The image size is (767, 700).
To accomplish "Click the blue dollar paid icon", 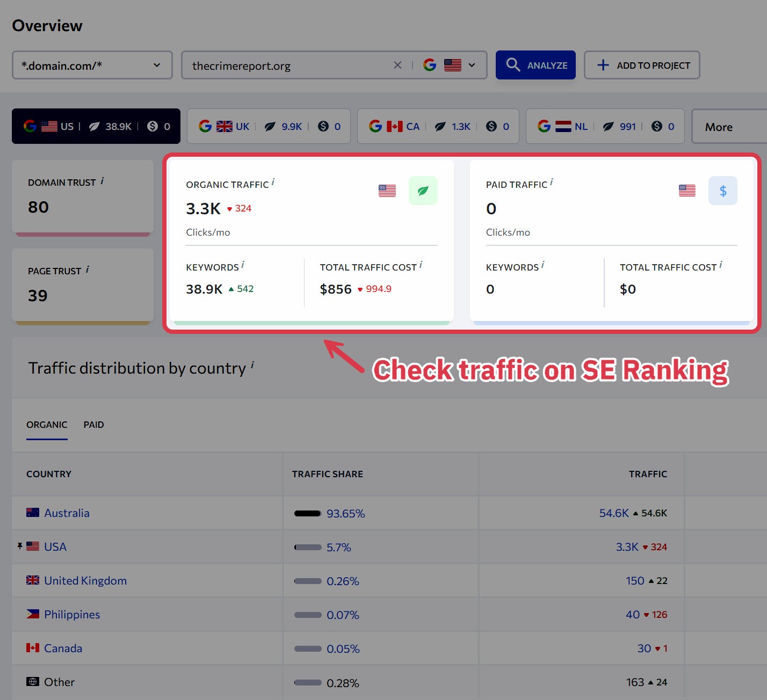I will (723, 191).
